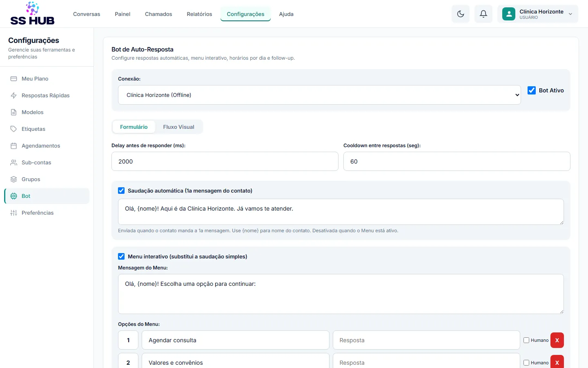Open the Chamados menu
This screenshot has width=588, height=368.
(x=158, y=14)
